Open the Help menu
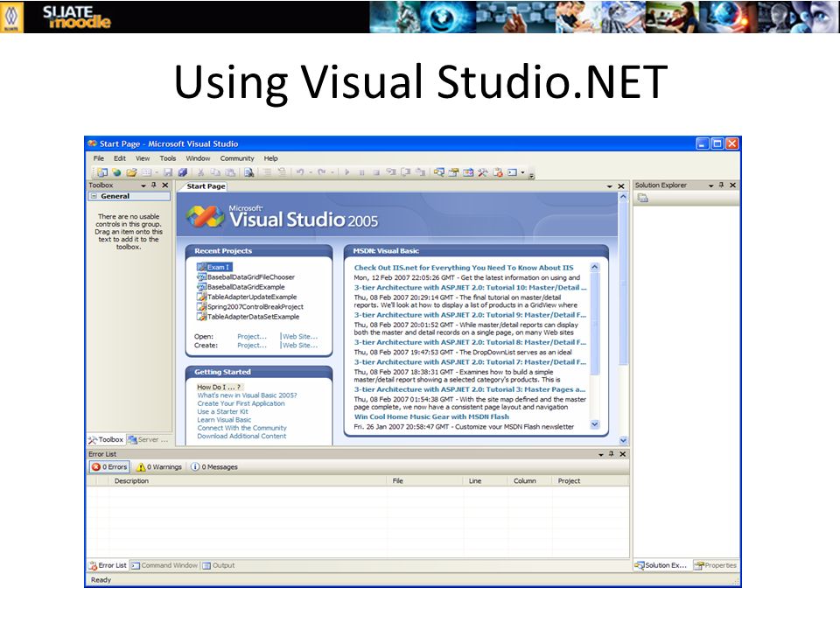The image size is (840, 630). (x=270, y=158)
